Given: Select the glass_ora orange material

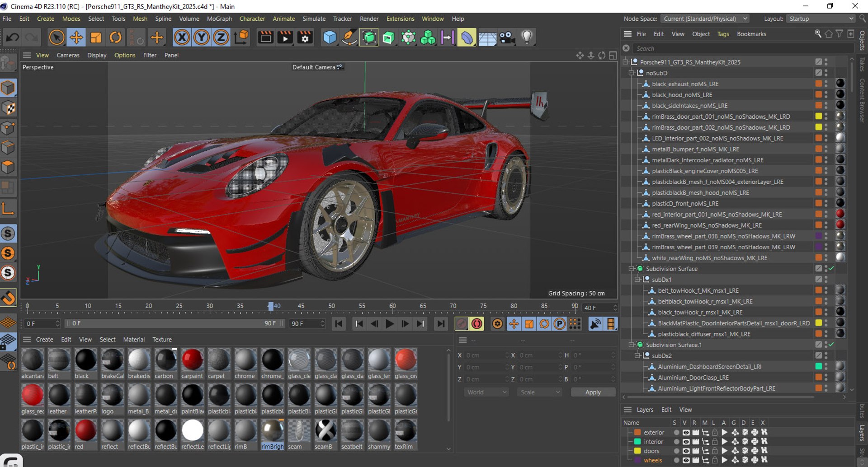Looking at the screenshot, I should (406, 363).
